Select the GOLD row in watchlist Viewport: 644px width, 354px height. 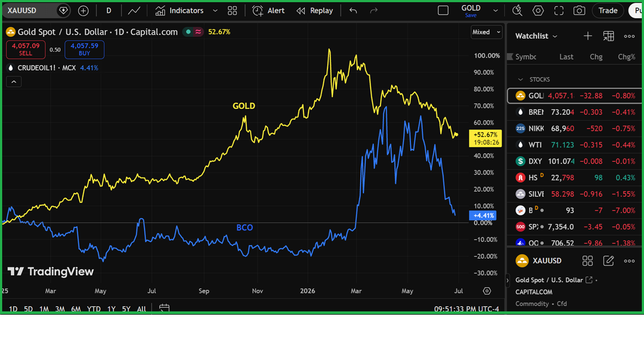pos(575,96)
